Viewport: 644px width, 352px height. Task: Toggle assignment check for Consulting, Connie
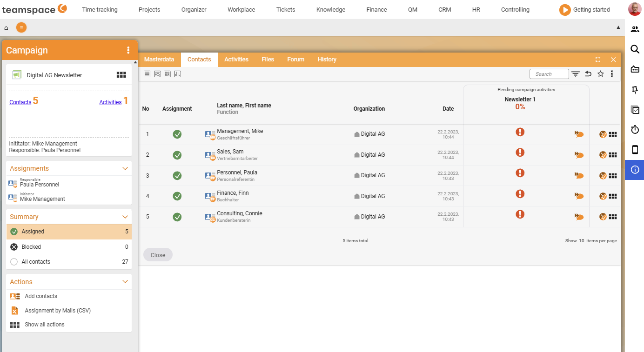tap(177, 217)
